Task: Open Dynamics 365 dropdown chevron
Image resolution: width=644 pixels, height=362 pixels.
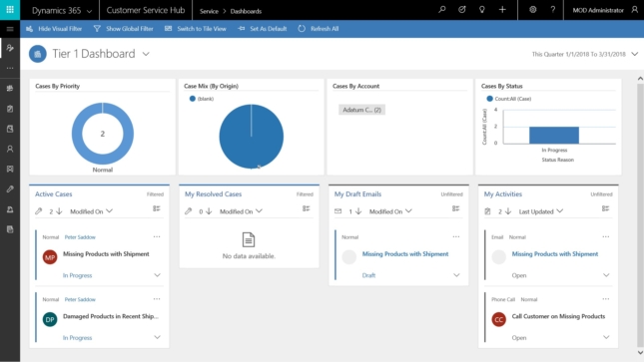Action: click(90, 12)
